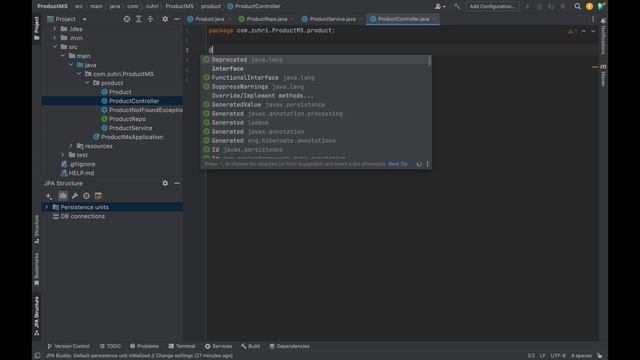The width and height of the screenshot is (640, 360).
Task: Toggle the Bookmarks side tool button
Action: click(x=37, y=269)
